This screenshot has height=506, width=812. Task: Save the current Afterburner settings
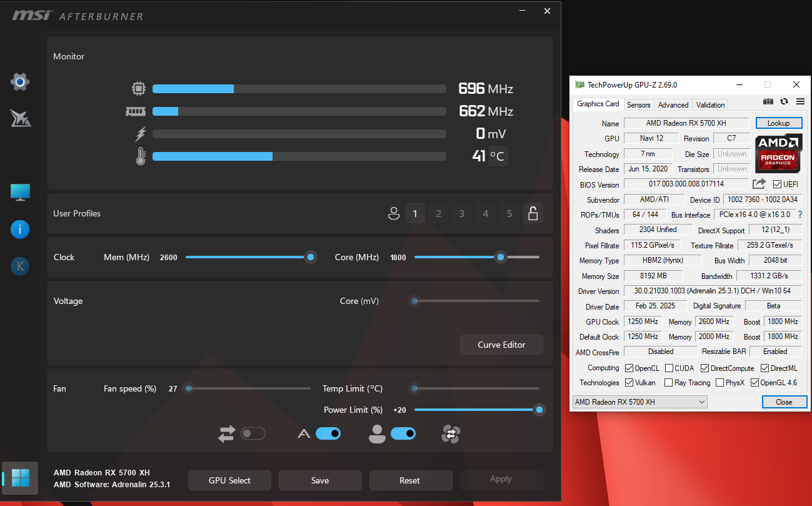point(320,480)
